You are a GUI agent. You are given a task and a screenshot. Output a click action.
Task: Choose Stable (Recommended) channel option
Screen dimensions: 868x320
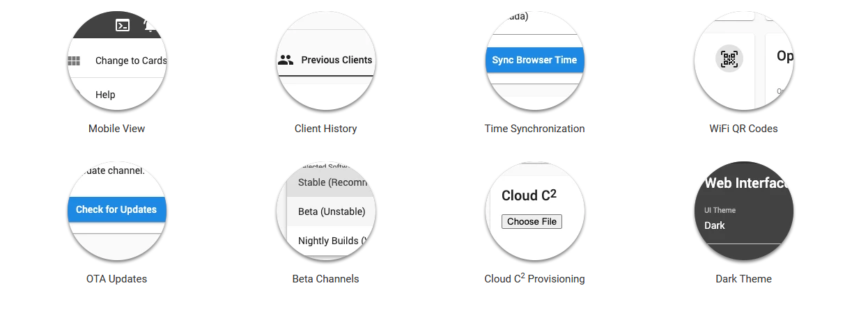(331, 182)
